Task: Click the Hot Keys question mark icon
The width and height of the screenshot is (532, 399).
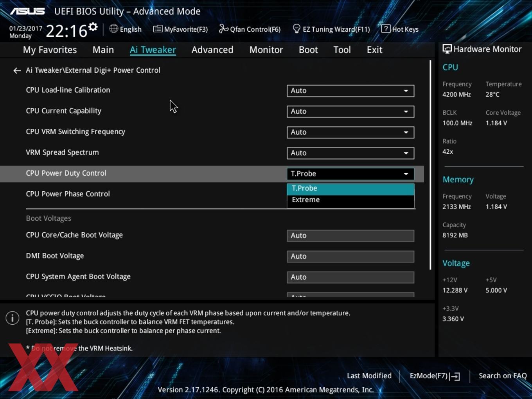Action: (x=386, y=29)
